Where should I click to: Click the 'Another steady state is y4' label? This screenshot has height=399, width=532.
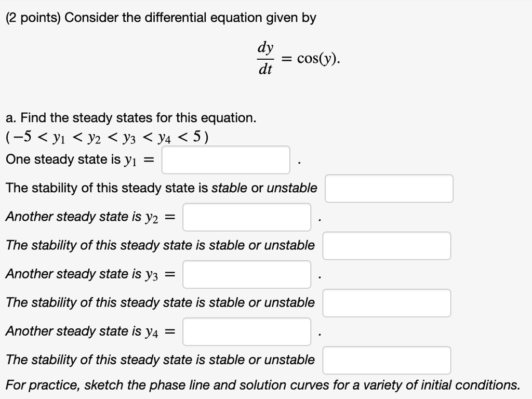[88, 331]
